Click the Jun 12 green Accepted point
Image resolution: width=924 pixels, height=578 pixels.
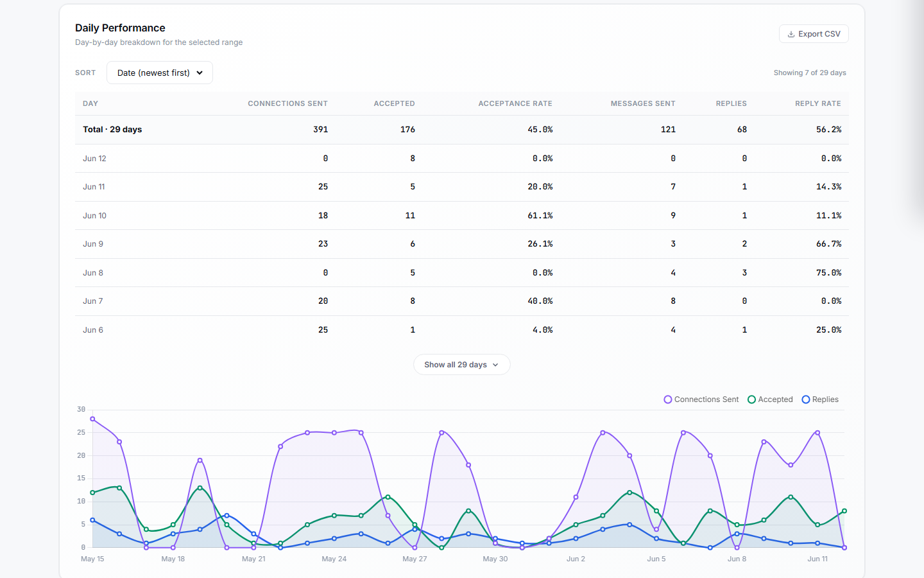(844, 511)
